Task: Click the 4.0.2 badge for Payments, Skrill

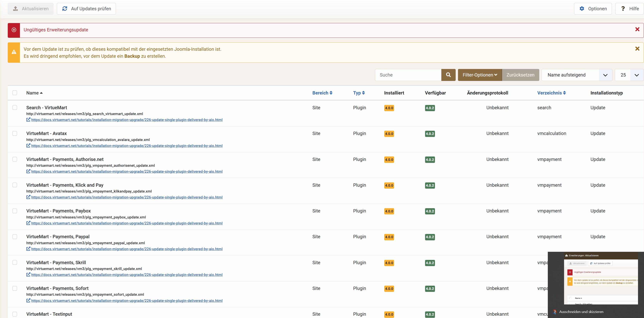Action: pos(430,263)
